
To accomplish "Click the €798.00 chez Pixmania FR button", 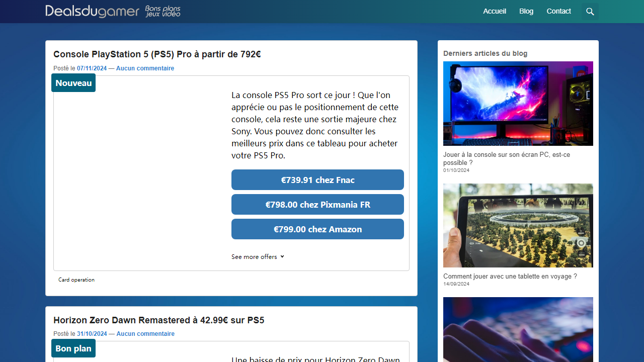I will [317, 204].
